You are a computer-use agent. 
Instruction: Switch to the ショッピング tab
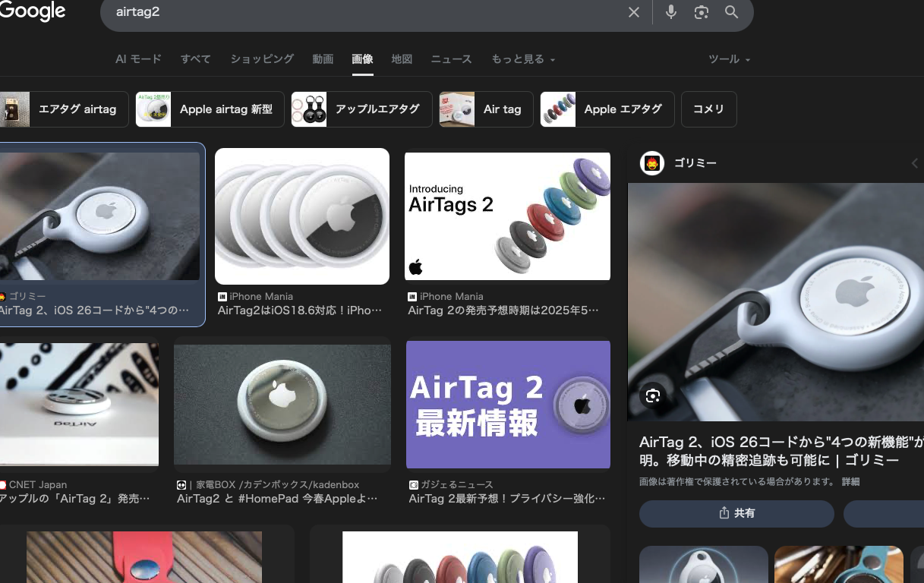pos(262,59)
